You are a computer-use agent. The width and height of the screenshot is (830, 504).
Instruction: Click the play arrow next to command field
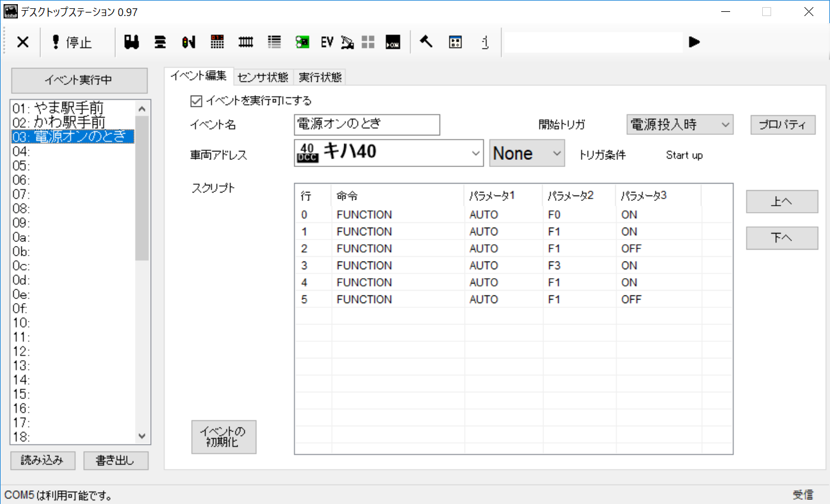tap(694, 42)
